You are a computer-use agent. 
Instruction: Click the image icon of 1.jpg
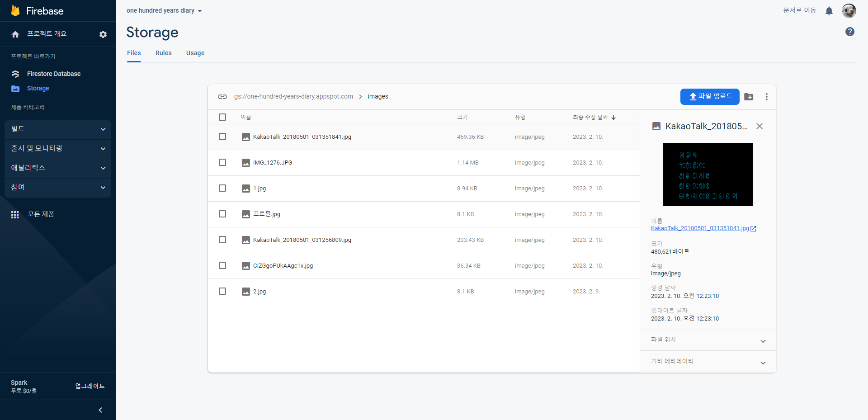246,189
